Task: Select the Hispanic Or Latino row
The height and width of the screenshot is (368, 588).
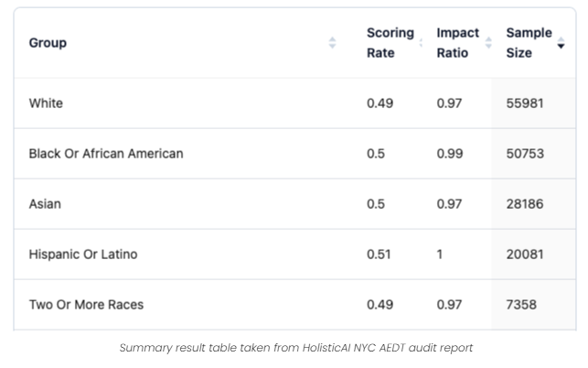Action: coord(294,254)
